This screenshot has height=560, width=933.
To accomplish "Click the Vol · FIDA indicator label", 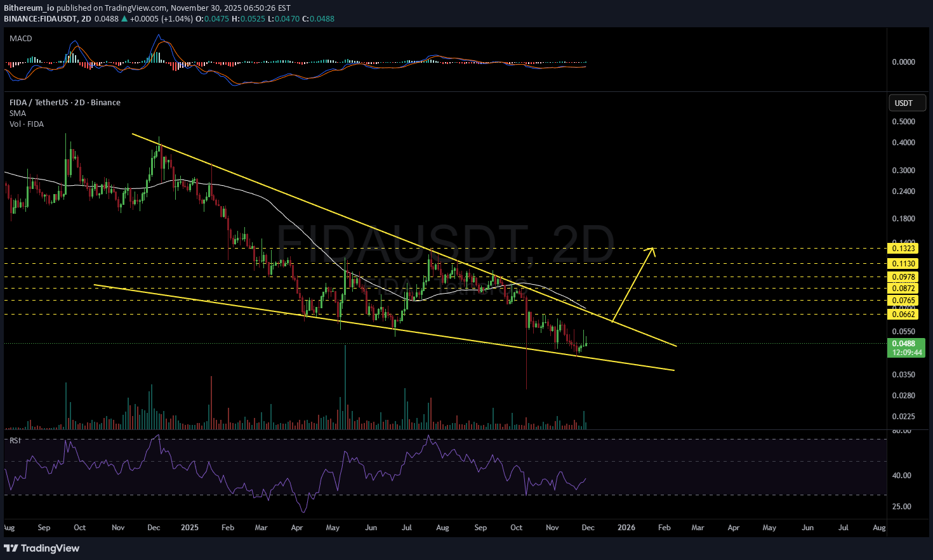I will [27, 124].
